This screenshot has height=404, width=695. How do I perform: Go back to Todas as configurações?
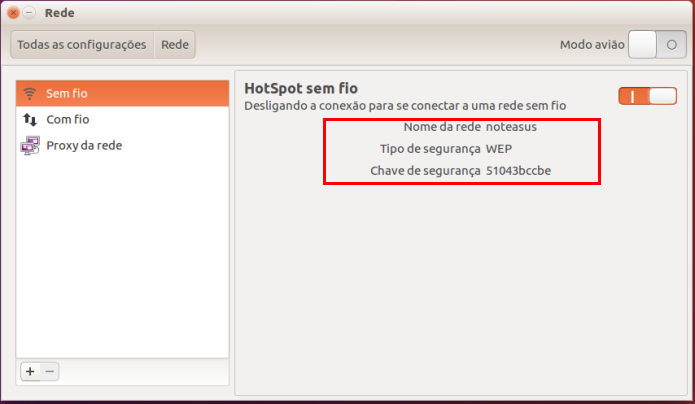click(82, 44)
